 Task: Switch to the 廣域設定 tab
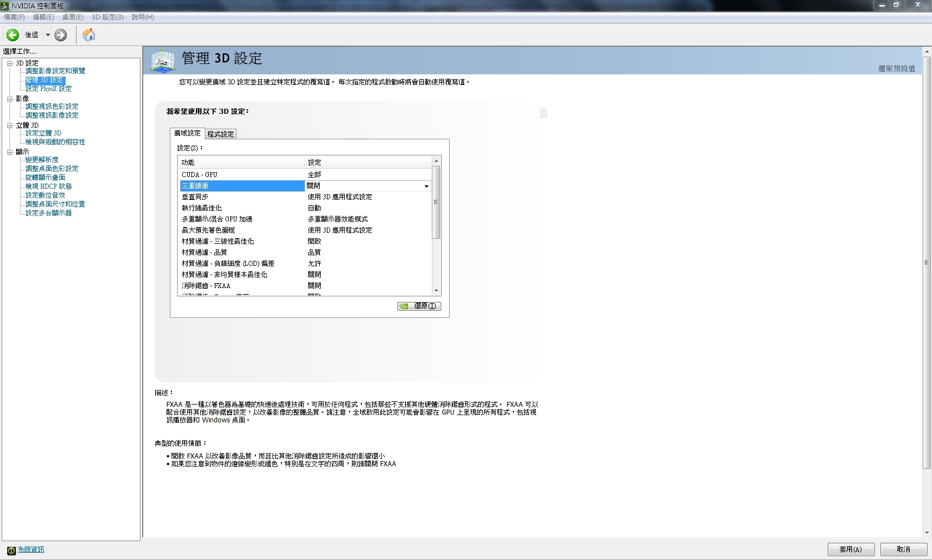188,133
